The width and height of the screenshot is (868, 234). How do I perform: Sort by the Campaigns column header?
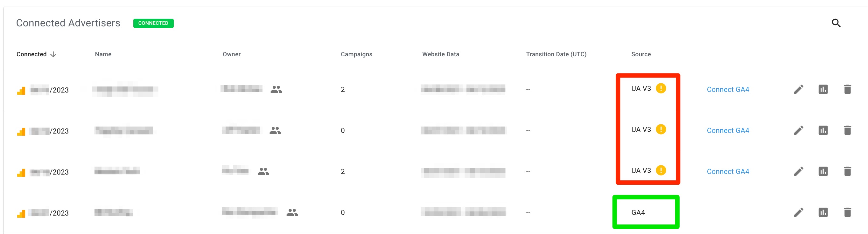point(356,54)
